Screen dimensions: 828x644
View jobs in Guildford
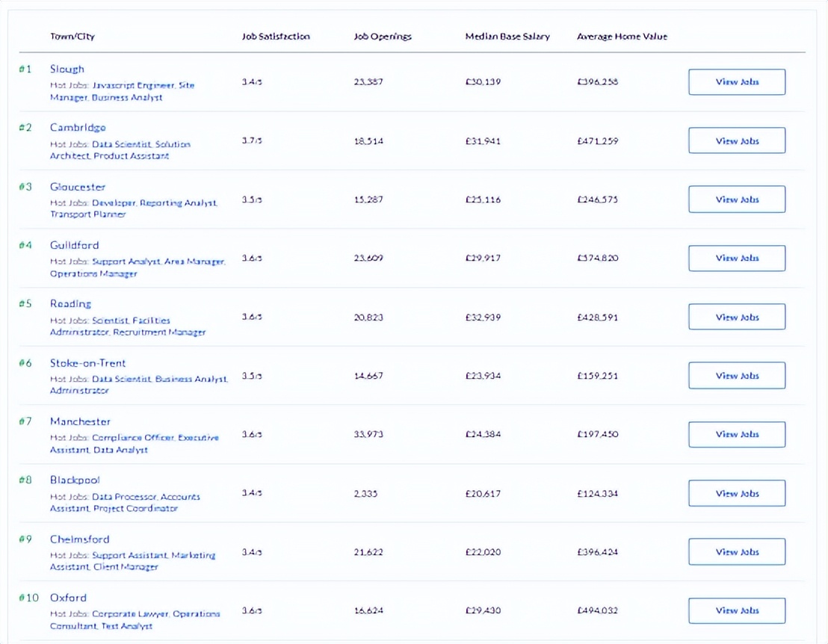pos(736,258)
